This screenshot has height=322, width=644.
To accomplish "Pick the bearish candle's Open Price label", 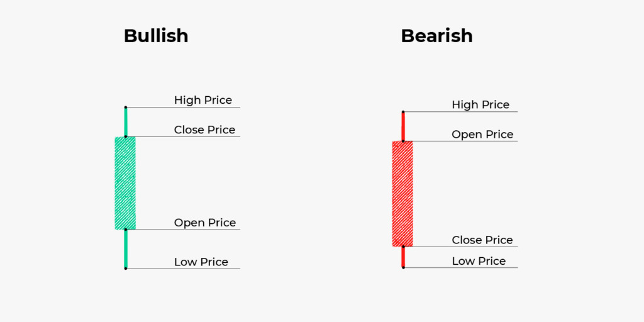I will (x=482, y=134).
